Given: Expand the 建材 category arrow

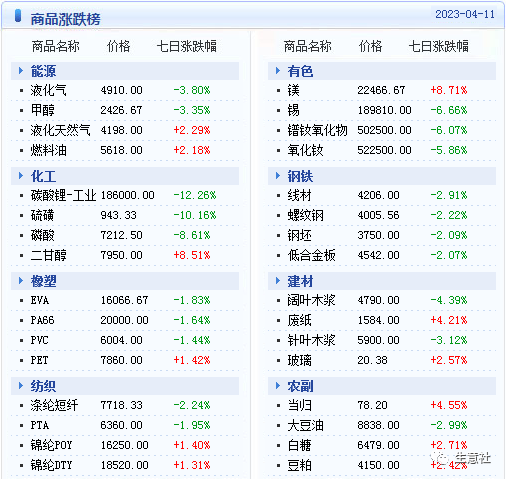Looking at the screenshot, I should tap(278, 281).
